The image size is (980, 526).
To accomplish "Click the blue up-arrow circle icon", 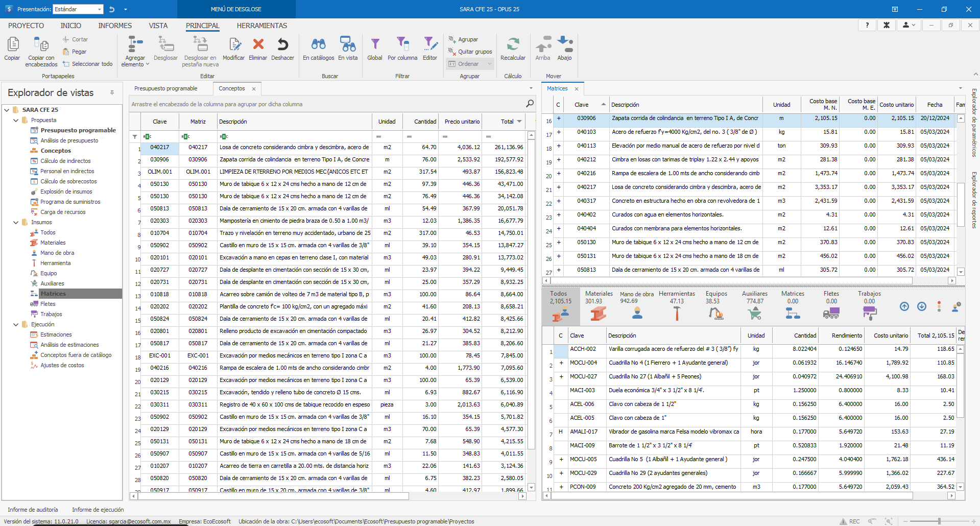I will (x=904, y=306).
